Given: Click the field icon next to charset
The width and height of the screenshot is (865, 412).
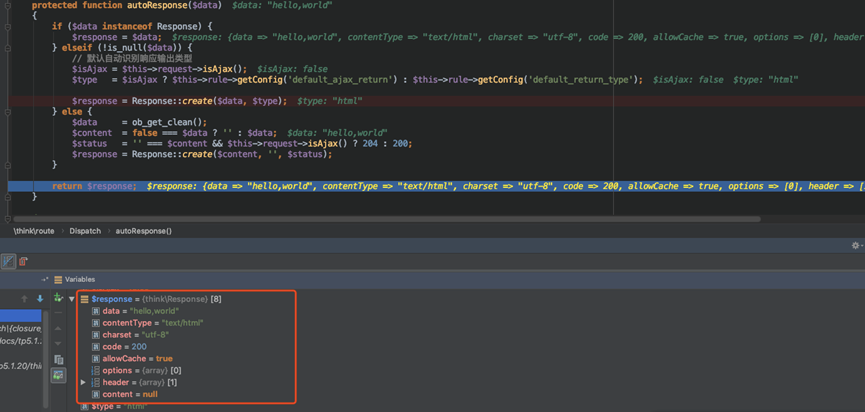Looking at the screenshot, I should (96, 335).
